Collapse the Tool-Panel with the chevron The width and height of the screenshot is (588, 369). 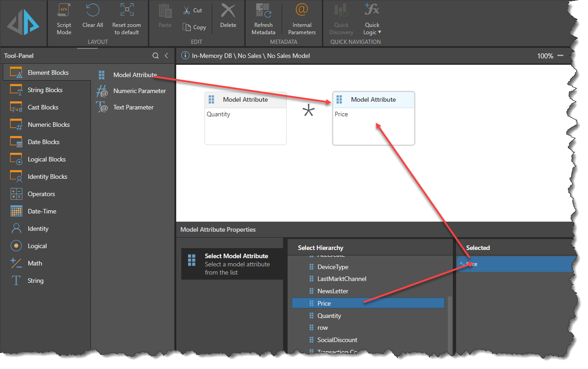(x=167, y=56)
